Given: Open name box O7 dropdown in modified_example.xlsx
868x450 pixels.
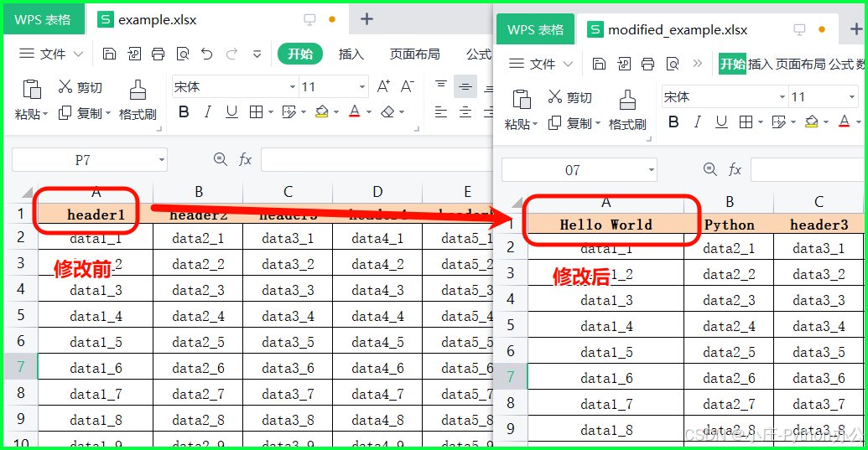Looking at the screenshot, I should (x=652, y=170).
